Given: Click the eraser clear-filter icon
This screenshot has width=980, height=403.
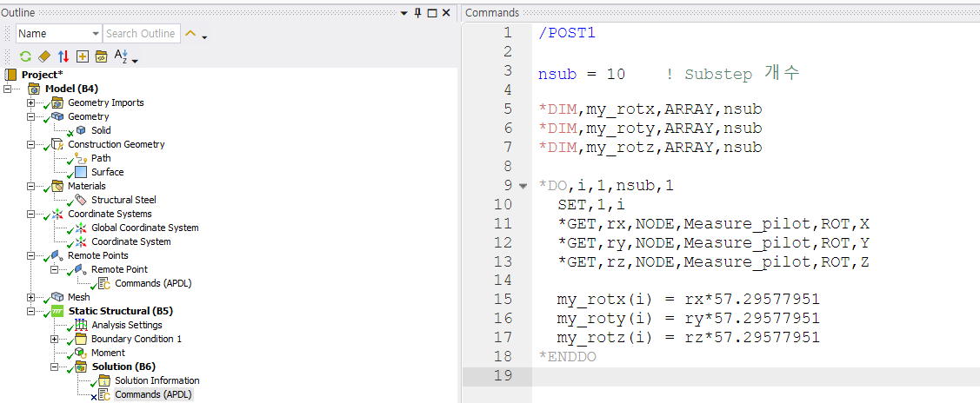Looking at the screenshot, I should pyautogui.click(x=43, y=56).
